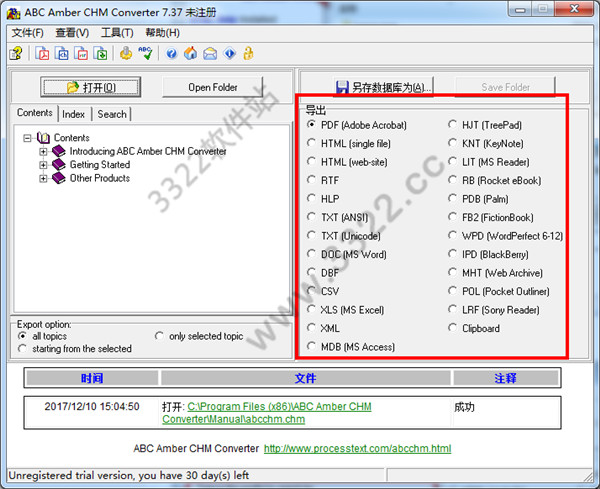Open the blue help question icon
The image size is (600, 489).
(x=171, y=53)
